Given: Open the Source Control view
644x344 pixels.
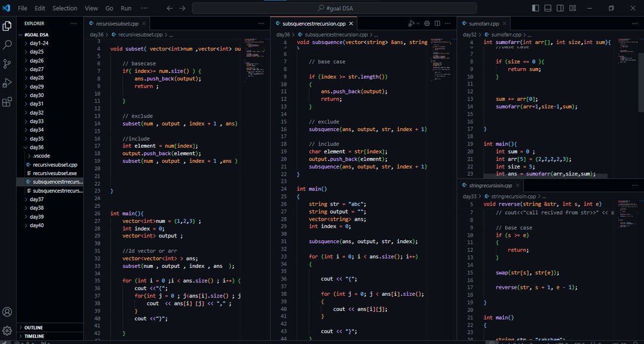Looking at the screenshot, I should pos(8,64).
